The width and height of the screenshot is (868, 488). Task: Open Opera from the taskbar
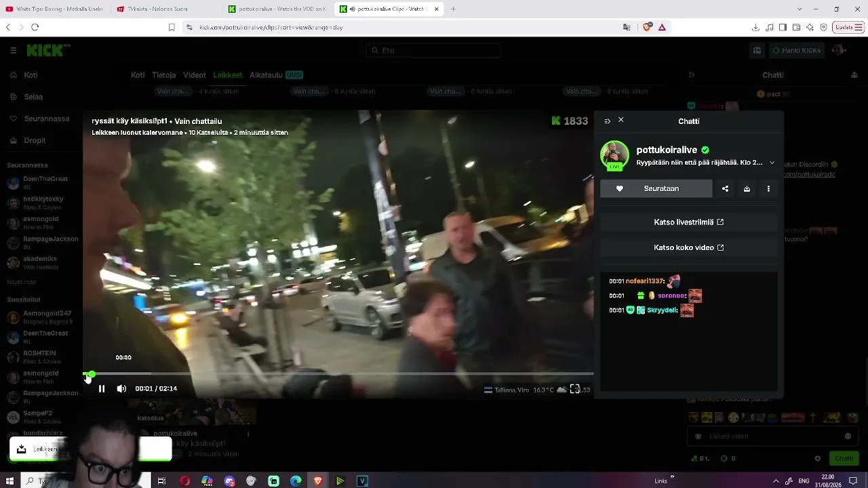184,481
